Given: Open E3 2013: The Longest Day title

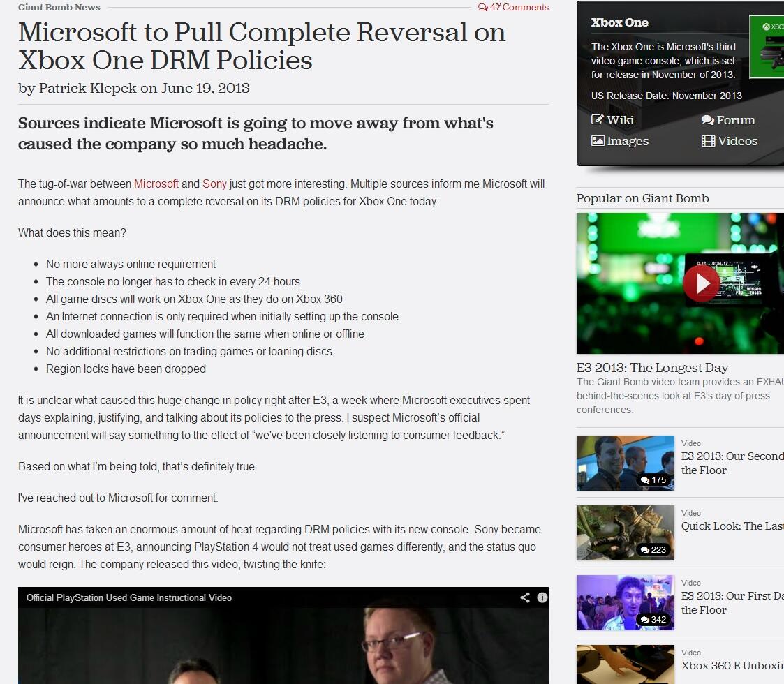Looking at the screenshot, I should [x=652, y=368].
